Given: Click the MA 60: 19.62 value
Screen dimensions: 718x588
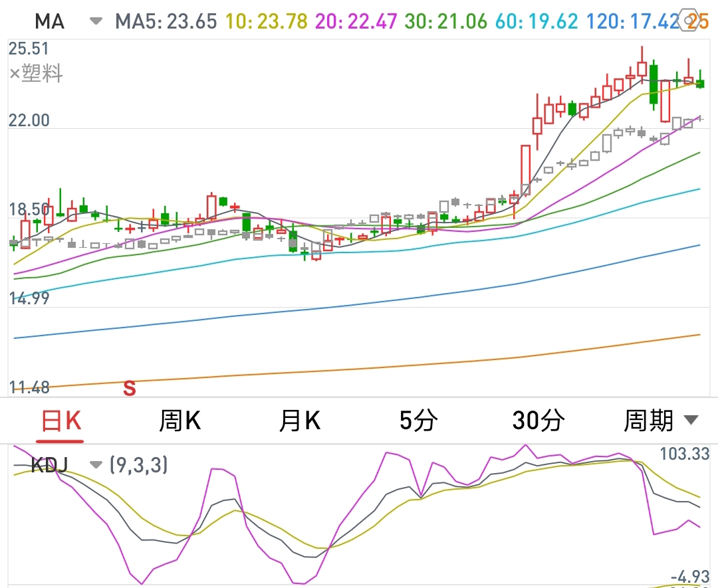Looking at the screenshot, I should pos(537,21).
